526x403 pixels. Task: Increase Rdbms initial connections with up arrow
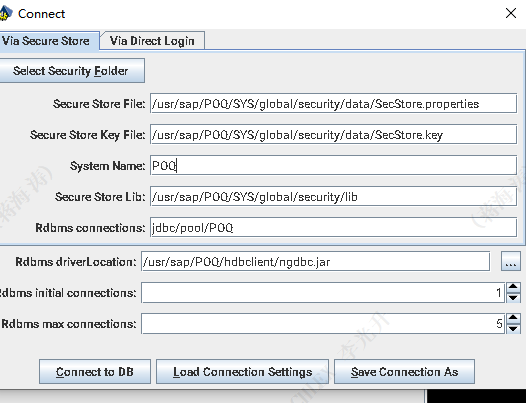(x=513, y=288)
